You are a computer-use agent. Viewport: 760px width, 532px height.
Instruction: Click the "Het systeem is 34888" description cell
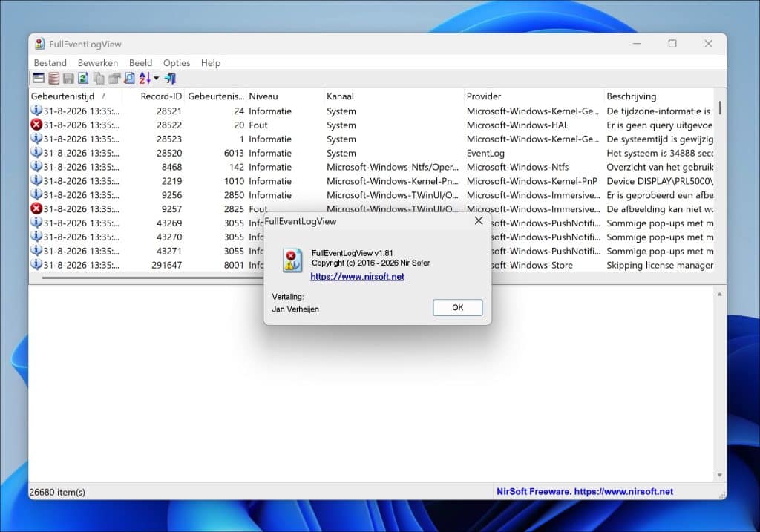tap(659, 153)
